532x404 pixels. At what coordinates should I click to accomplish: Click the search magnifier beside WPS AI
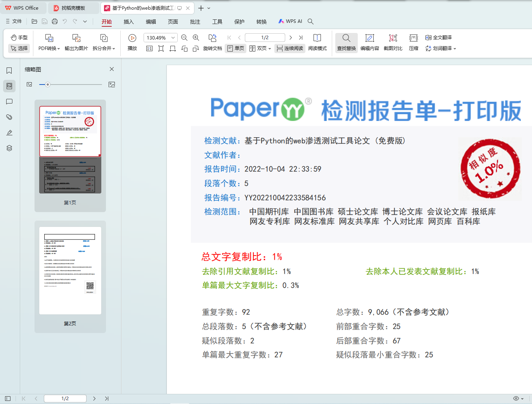[x=311, y=21]
